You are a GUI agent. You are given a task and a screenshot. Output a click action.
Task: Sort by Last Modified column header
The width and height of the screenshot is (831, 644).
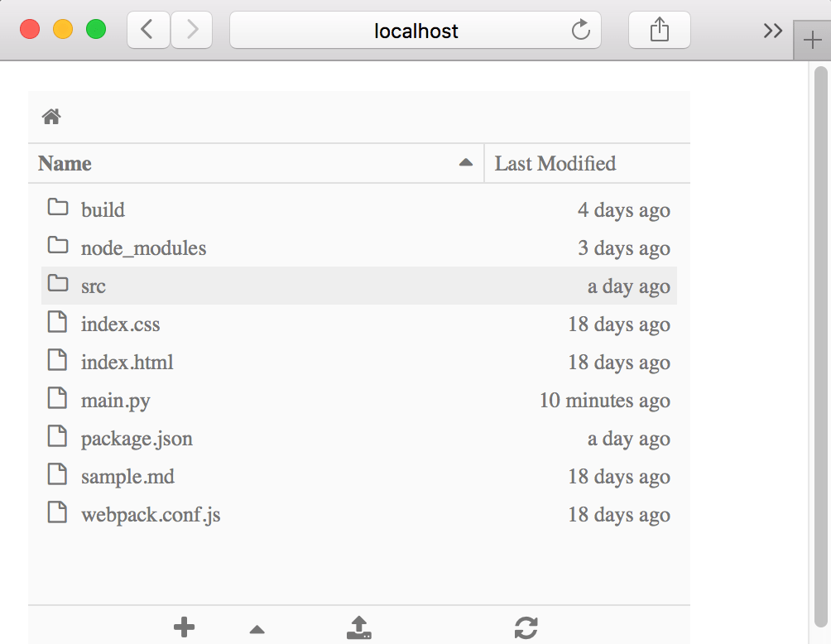[555, 163]
